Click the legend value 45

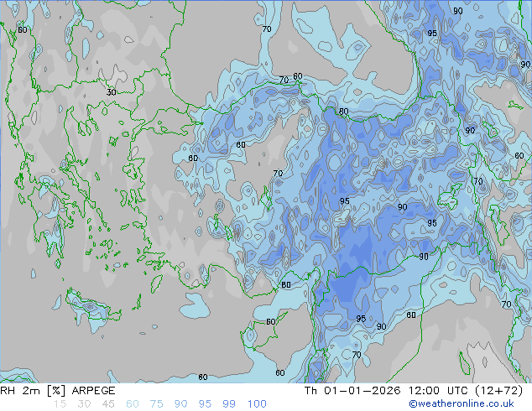[x=108, y=404]
